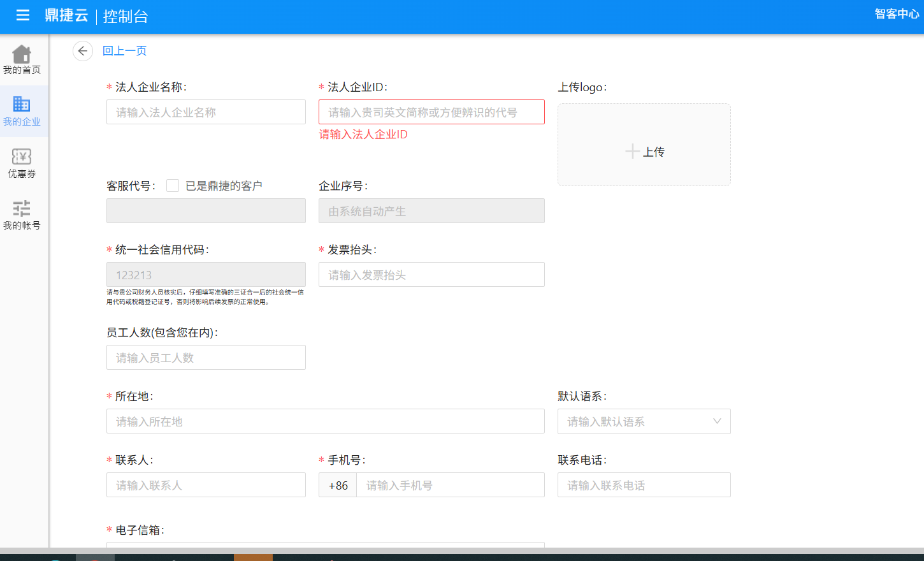
Task: Open the hamburger menu icon
Action: (x=23, y=15)
